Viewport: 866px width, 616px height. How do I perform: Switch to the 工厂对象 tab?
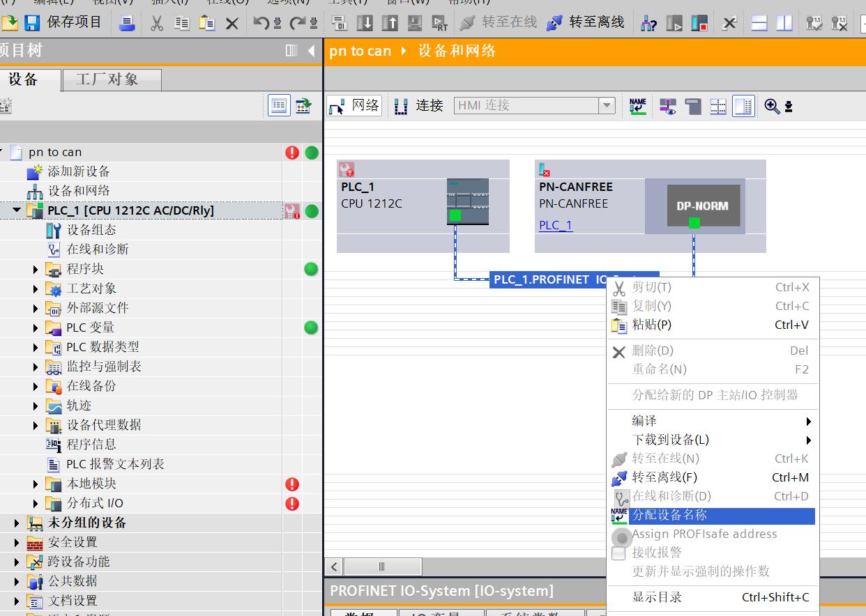pos(107,79)
